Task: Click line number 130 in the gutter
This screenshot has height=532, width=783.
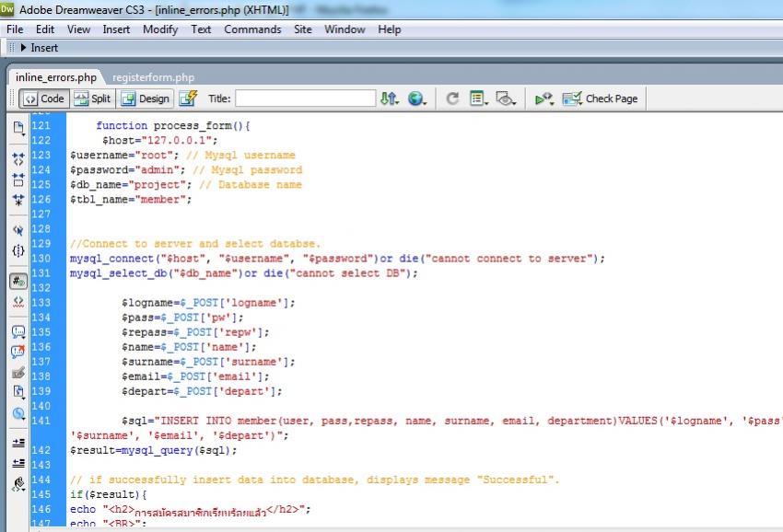Action: pos(41,259)
